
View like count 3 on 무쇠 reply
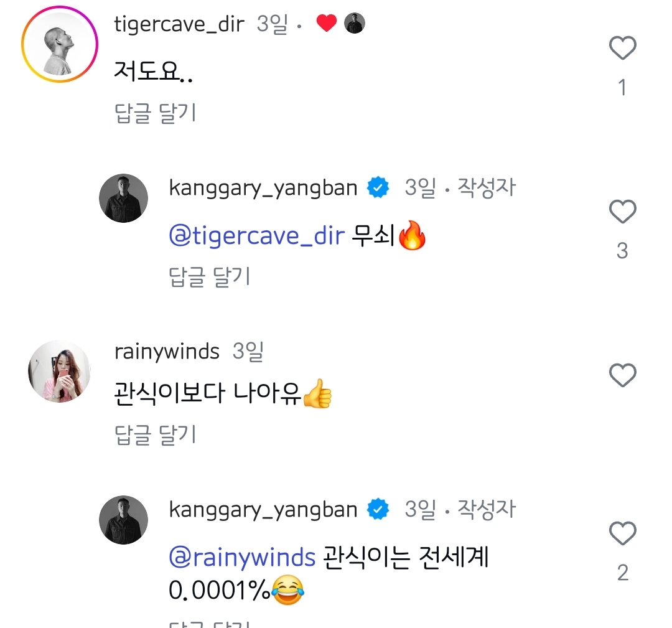pos(622,251)
